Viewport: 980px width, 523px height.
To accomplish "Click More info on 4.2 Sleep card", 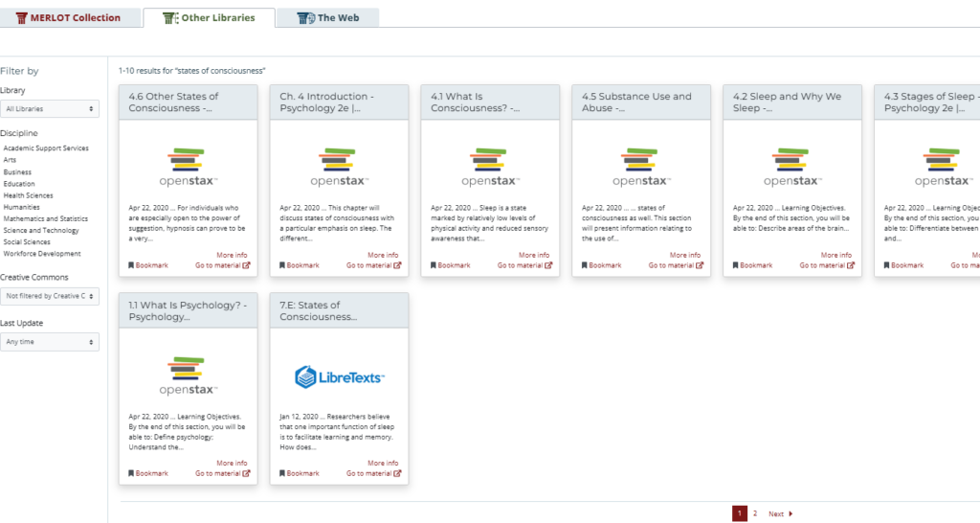I will (836, 255).
